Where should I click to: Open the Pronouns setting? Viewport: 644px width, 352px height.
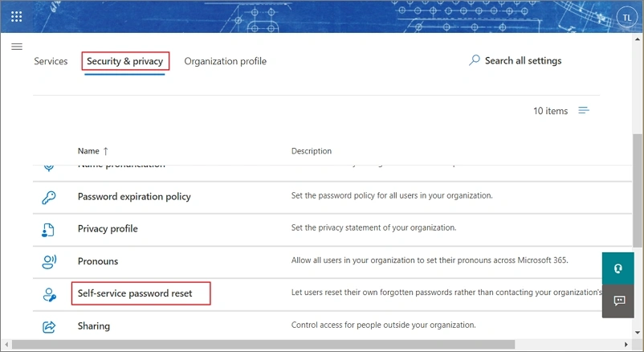[98, 261]
